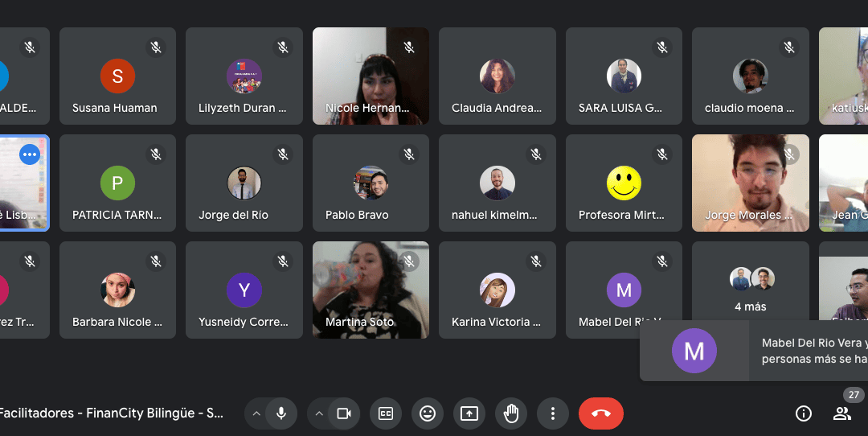Click the present screen icon
The image size is (868, 436).
[x=469, y=413]
